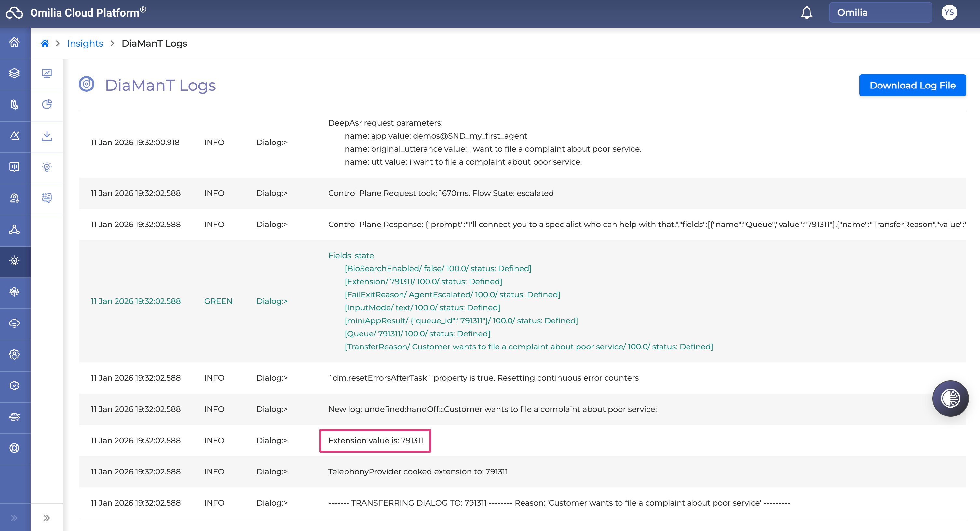Click the Download Log File button
The height and width of the screenshot is (531, 980).
point(912,85)
